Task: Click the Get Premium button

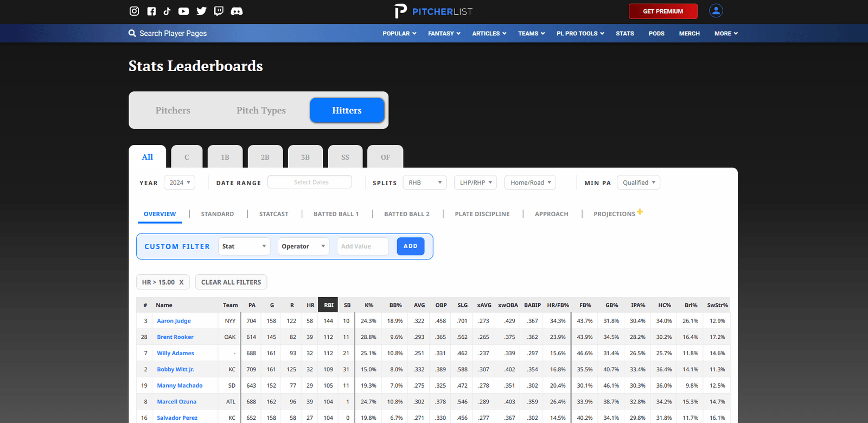Action: pos(663,11)
